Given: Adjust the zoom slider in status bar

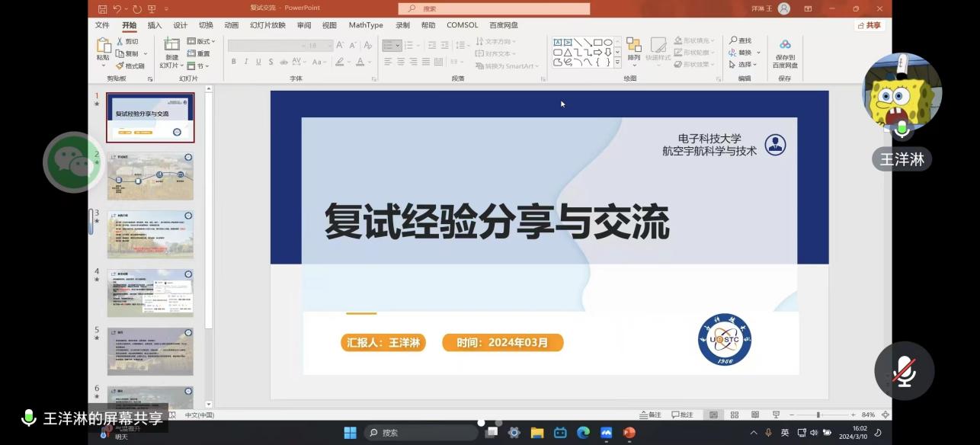Looking at the screenshot, I should point(818,415).
